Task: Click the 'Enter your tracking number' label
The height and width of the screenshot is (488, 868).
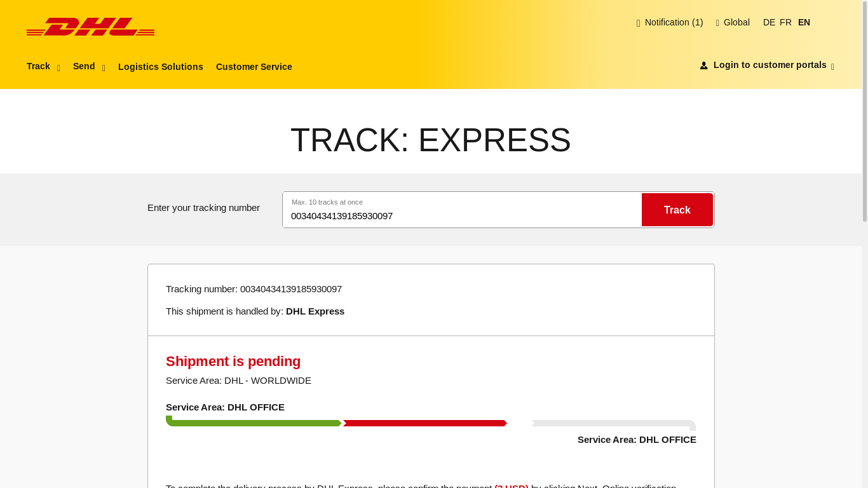Action: [203, 208]
